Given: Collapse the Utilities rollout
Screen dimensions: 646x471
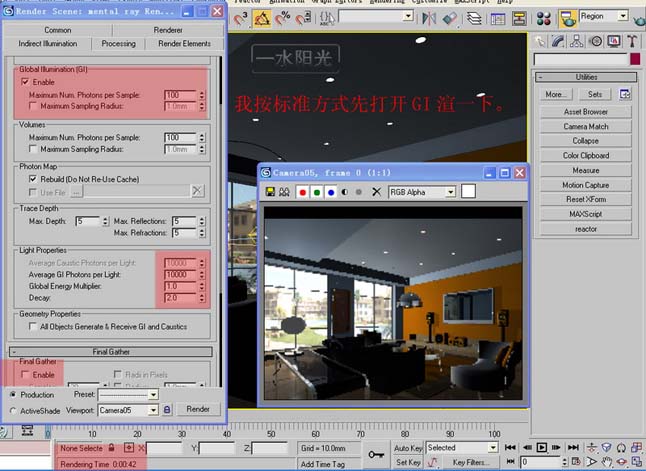Looking at the screenshot, I should pos(586,77).
